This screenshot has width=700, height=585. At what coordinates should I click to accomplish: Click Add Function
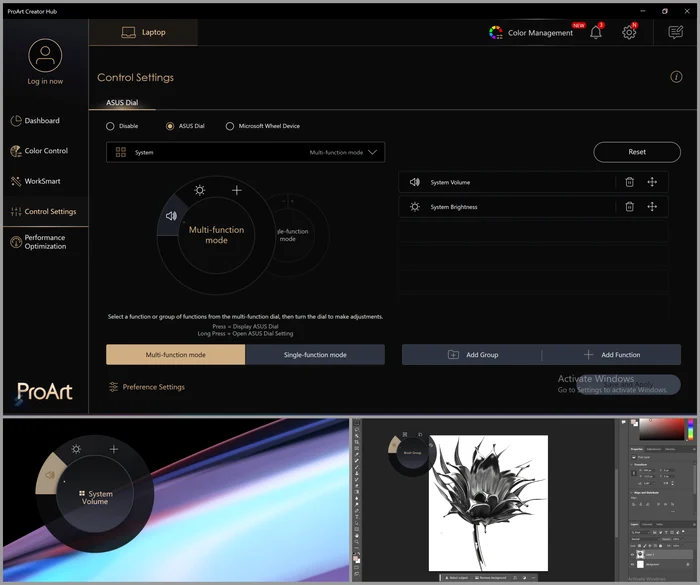click(x=612, y=355)
